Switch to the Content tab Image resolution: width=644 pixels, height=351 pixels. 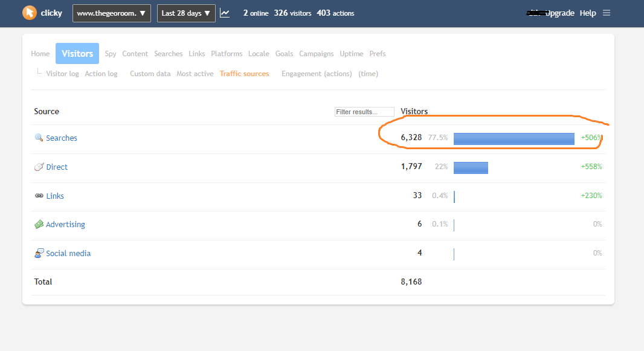tap(135, 54)
